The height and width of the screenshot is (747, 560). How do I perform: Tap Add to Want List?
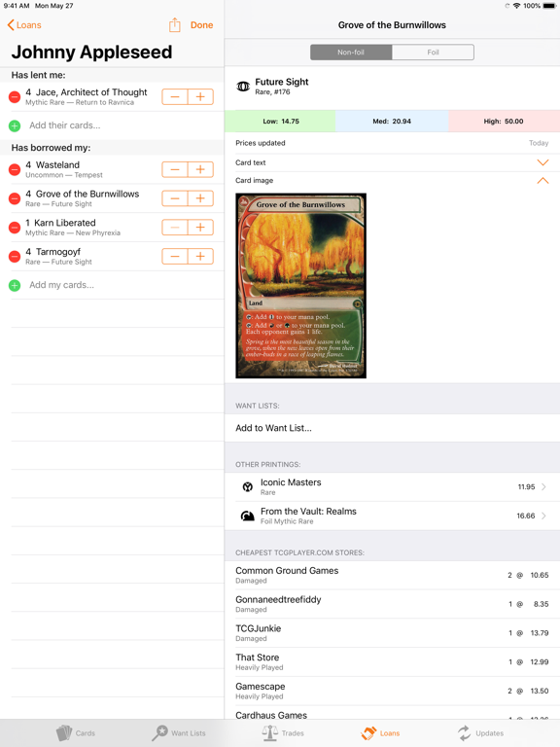(392, 428)
